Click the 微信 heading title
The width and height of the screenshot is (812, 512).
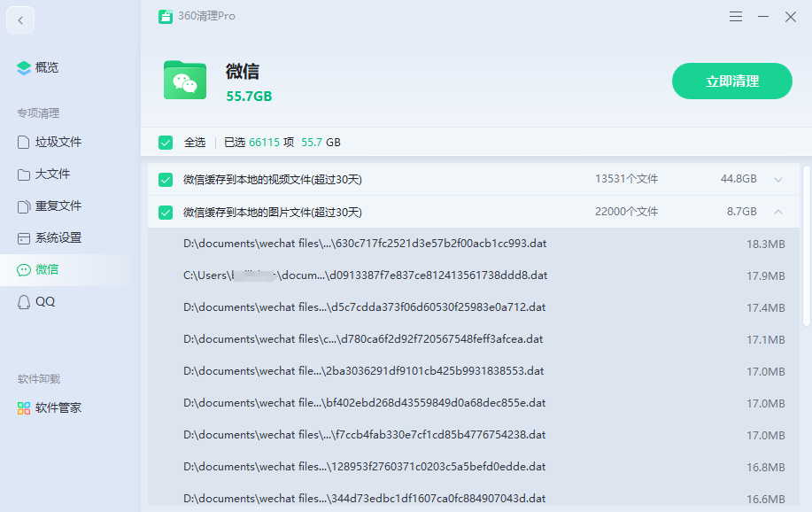[243, 72]
